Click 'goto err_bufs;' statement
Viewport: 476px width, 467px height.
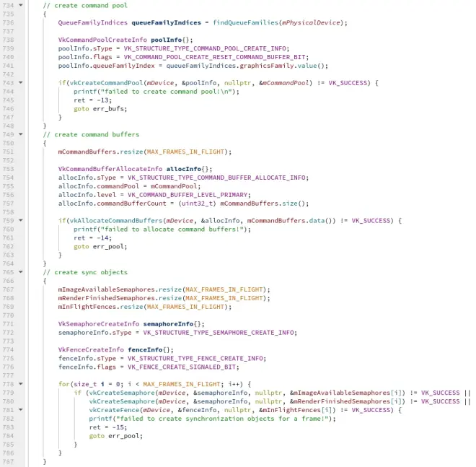tap(100, 109)
